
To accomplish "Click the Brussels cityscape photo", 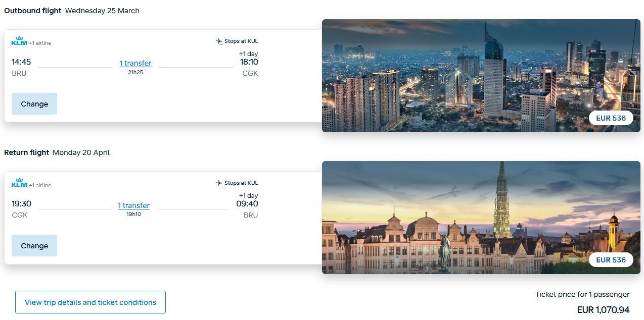I will (x=455, y=218).
